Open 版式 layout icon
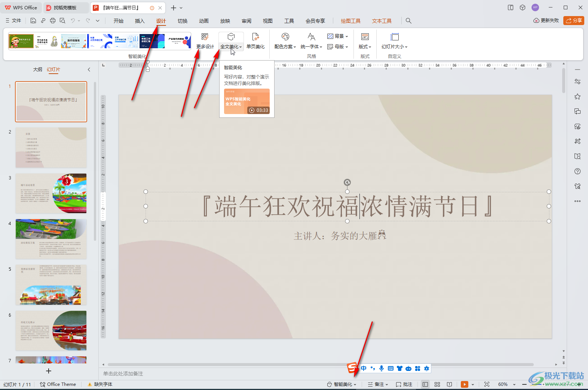Image resolution: width=588 pixels, height=390 pixels. click(x=365, y=37)
